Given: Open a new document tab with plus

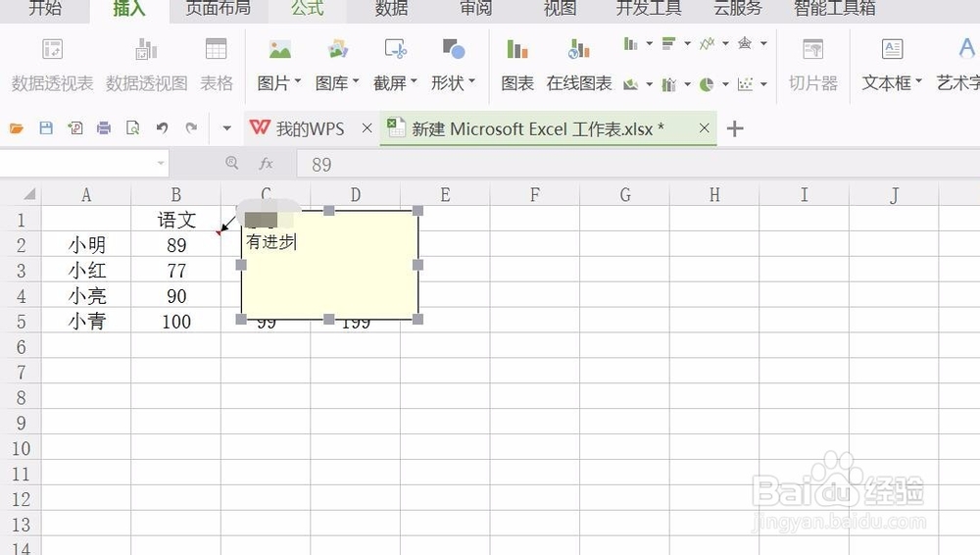Looking at the screenshot, I should pyautogui.click(x=735, y=128).
